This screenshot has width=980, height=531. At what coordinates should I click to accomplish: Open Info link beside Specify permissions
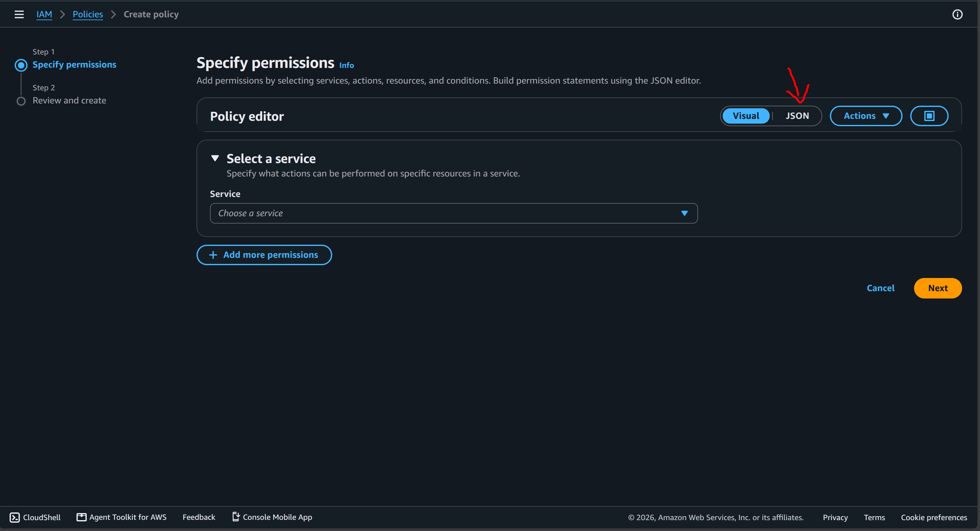click(x=346, y=65)
